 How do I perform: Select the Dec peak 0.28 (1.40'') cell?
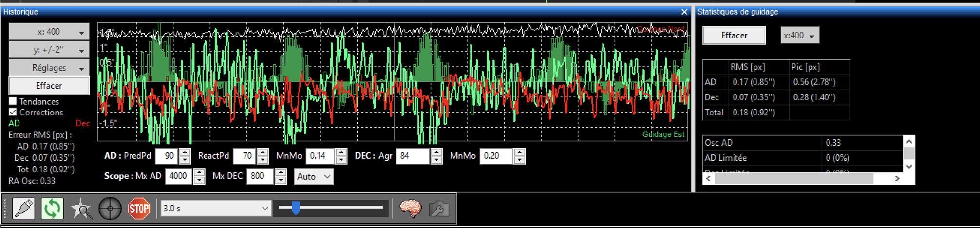click(819, 97)
